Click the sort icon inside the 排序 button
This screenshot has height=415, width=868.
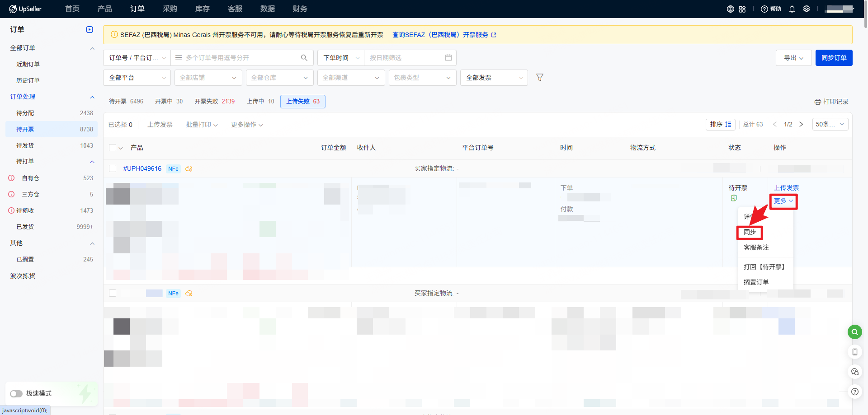[728, 124]
